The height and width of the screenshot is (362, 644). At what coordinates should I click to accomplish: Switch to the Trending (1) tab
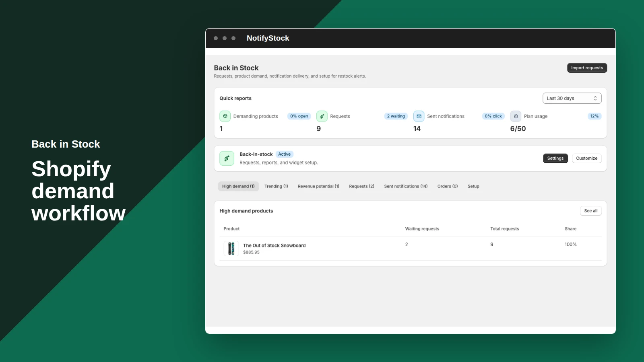[276, 186]
